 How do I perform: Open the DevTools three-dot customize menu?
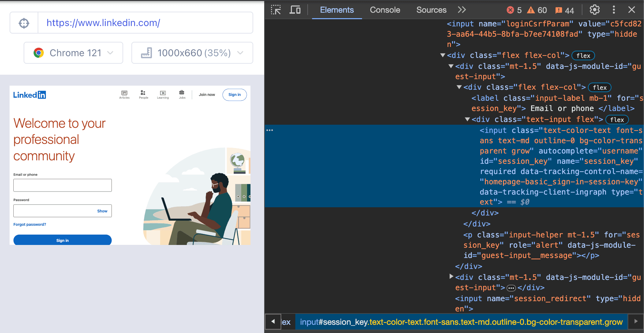tap(614, 10)
